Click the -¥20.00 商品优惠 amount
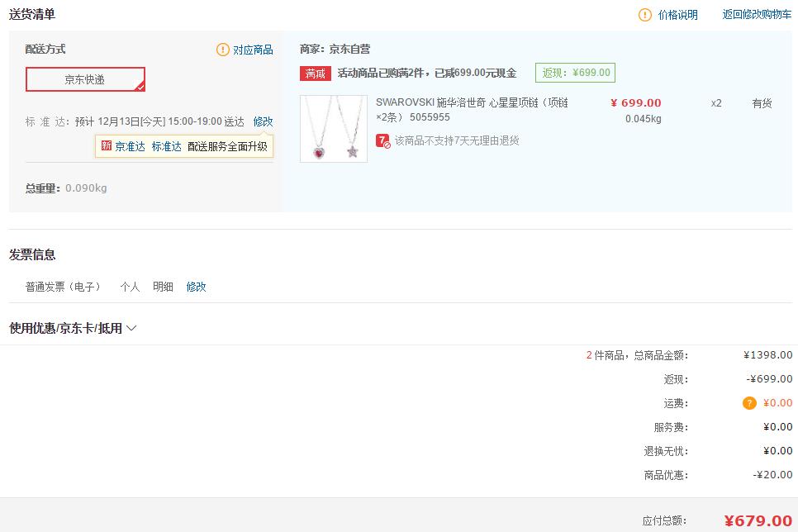 (772, 475)
